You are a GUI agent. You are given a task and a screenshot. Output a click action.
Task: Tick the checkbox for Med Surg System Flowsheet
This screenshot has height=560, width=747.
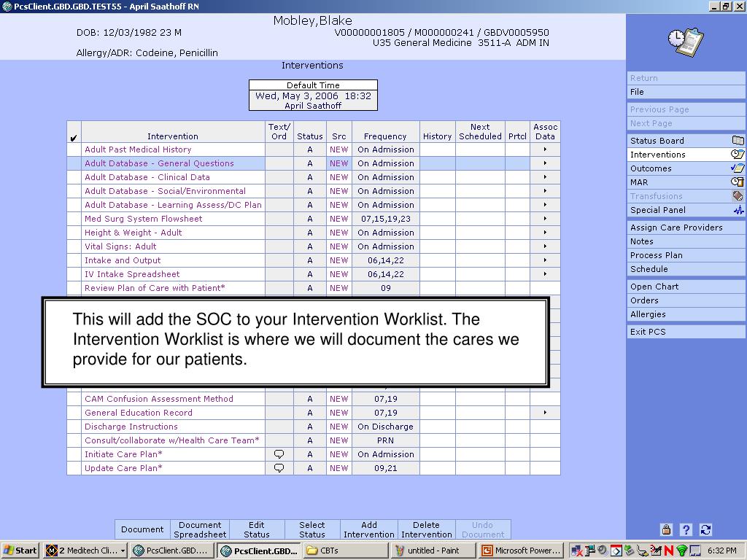point(74,219)
